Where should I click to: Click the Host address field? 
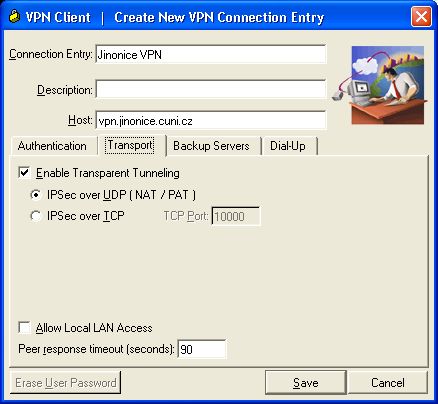click(x=211, y=120)
